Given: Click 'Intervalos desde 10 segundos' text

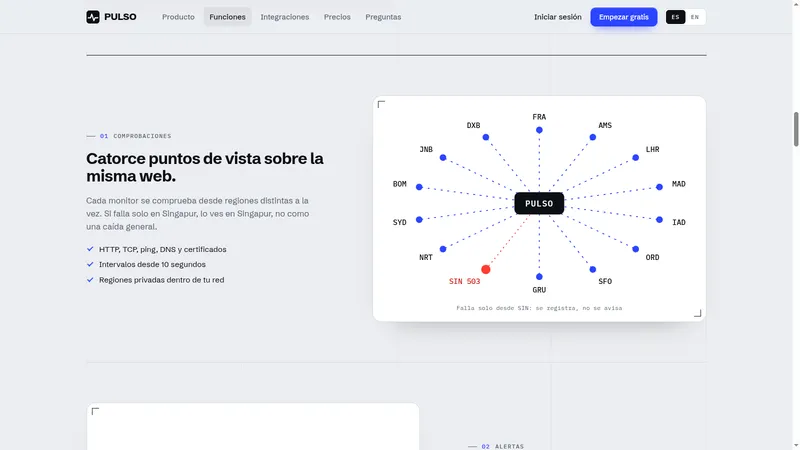Looking at the screenshot, I should tap(152, 264).
